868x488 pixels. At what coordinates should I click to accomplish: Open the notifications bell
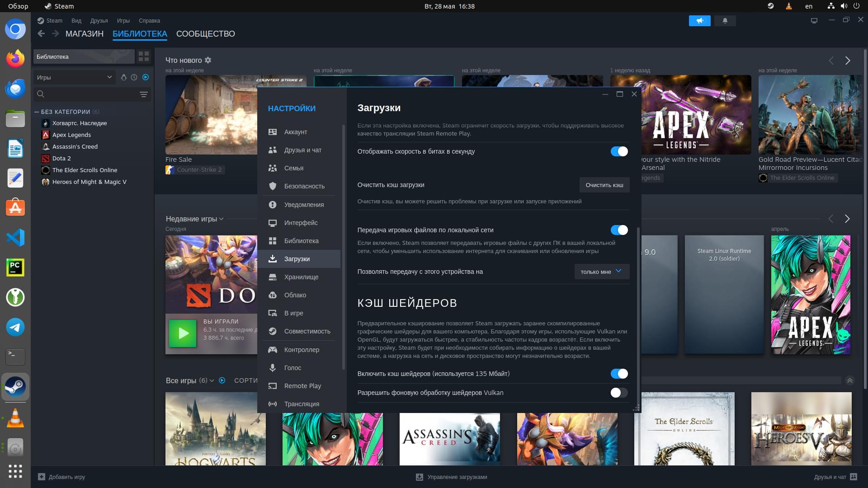[x=725, y=21]
